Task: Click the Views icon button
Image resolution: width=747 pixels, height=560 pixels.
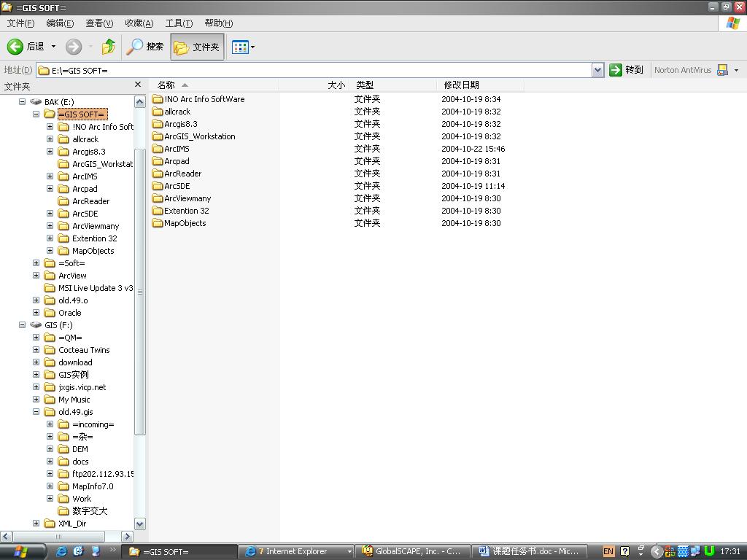Action: [240, 47]
